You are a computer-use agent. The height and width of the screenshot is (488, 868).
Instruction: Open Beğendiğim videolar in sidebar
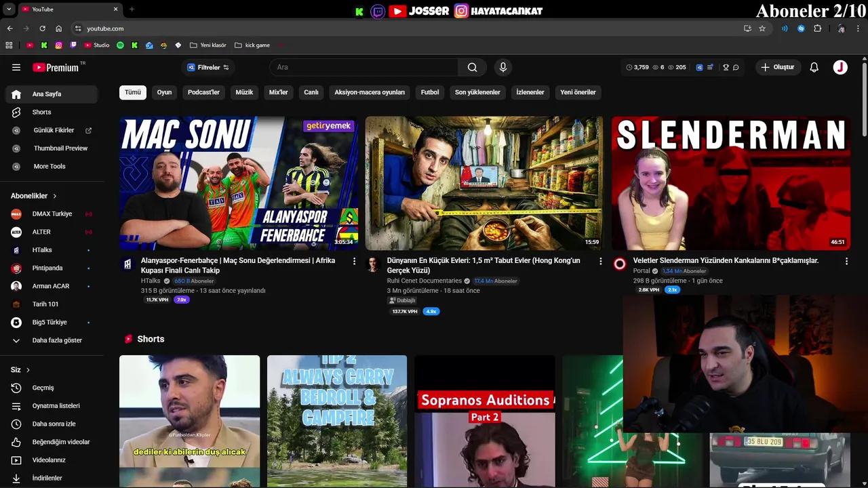[52, 442]
